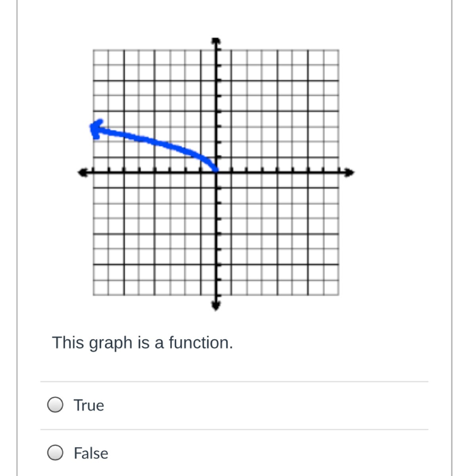Click the right arrowhead of the x-axis
This screenshot has height=476, width=476.
(349, 172)
